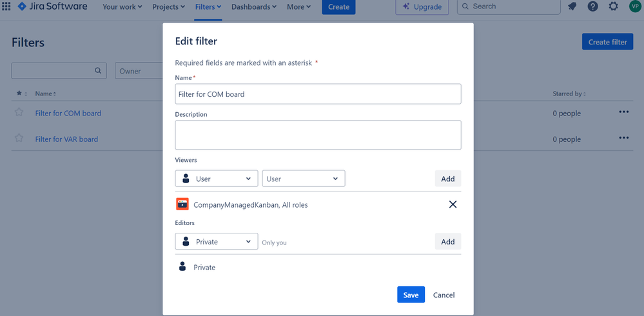Open the notifications bell icon
Screen dimensions: 644x316
click(x=572, y=6)
